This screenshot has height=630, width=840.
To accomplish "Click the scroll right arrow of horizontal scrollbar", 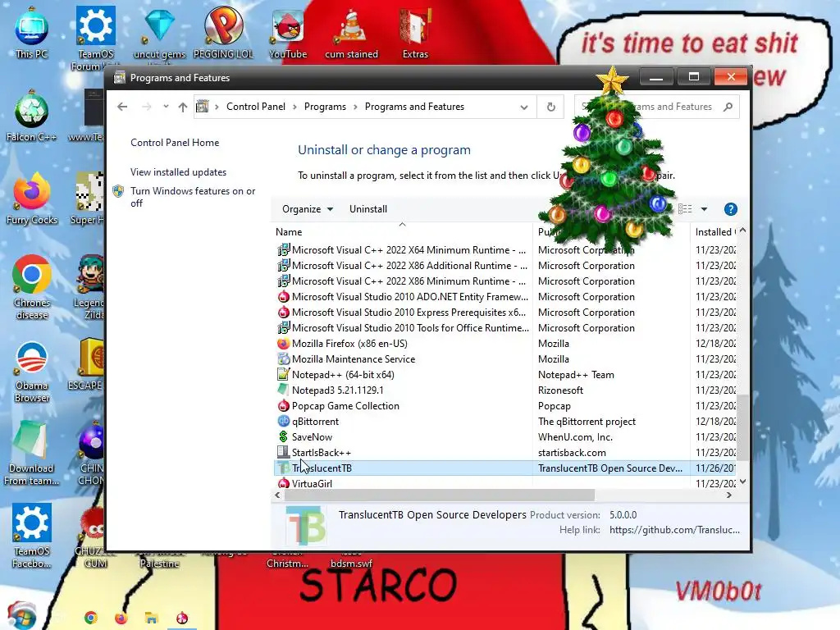I will [x=729, y=495].
